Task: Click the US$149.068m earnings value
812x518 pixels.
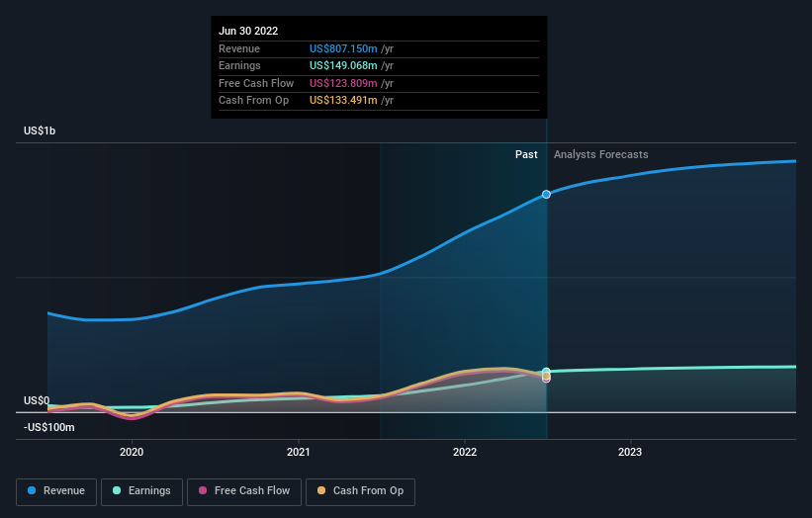Action: coord(343,65)
